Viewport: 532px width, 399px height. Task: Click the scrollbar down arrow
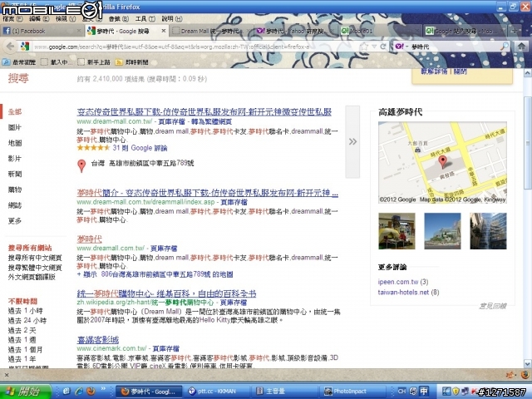528,364
